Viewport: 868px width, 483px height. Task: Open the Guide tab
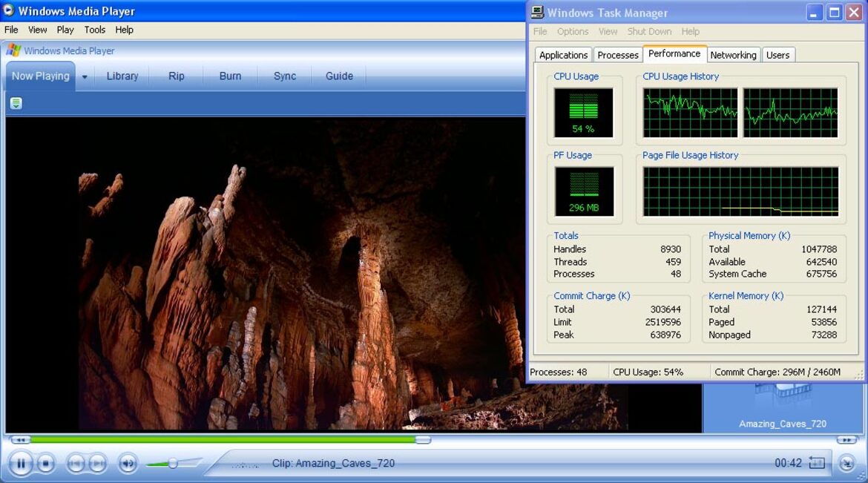pos(339,76)
